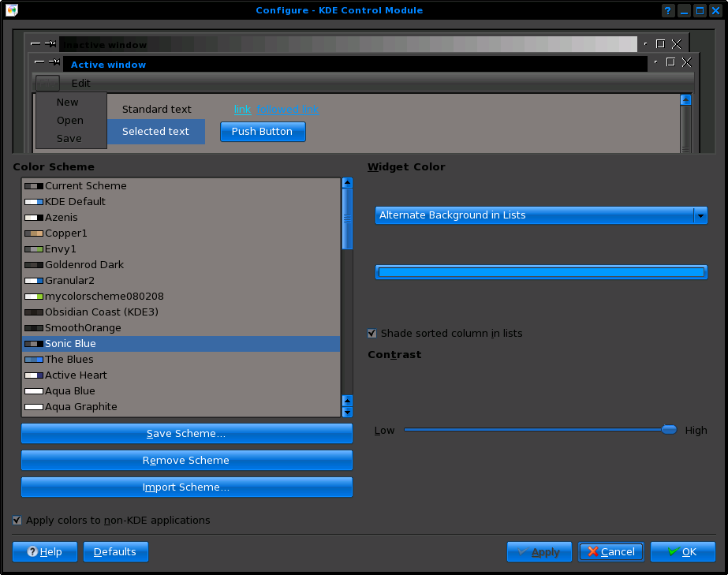
Task: Select the Active Heart color scheme
Action: 181,375
